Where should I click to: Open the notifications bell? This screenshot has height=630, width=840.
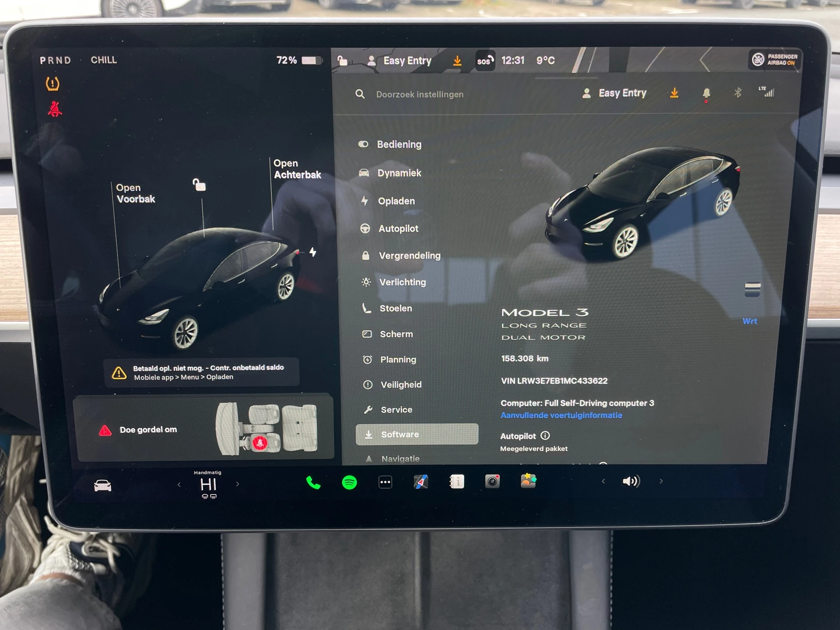point(706,93)
